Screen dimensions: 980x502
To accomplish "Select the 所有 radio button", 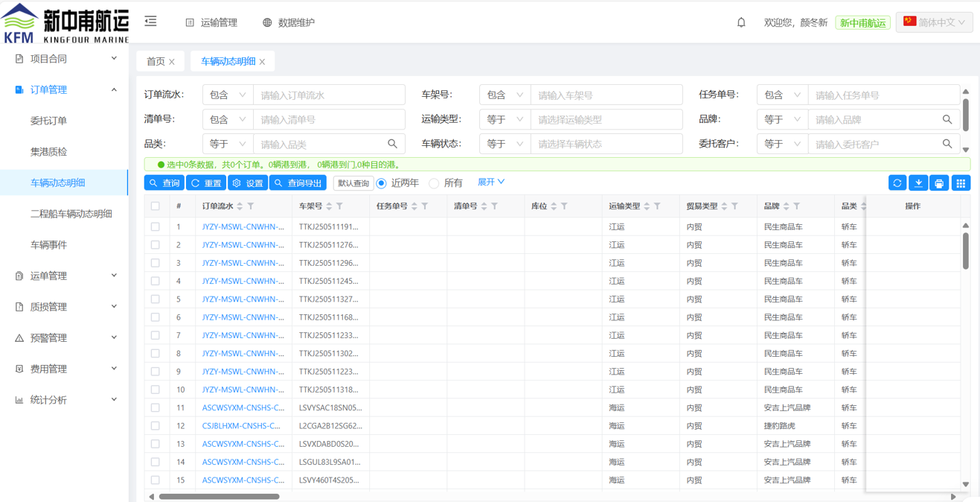I will pyautogui.click(x=435, y=183).
